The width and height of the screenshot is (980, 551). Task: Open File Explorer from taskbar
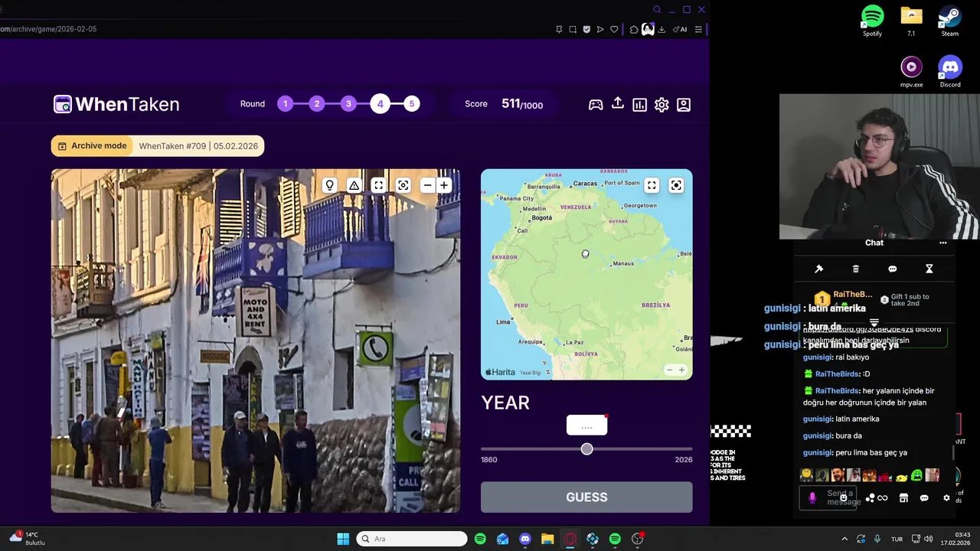click(547, 539)
